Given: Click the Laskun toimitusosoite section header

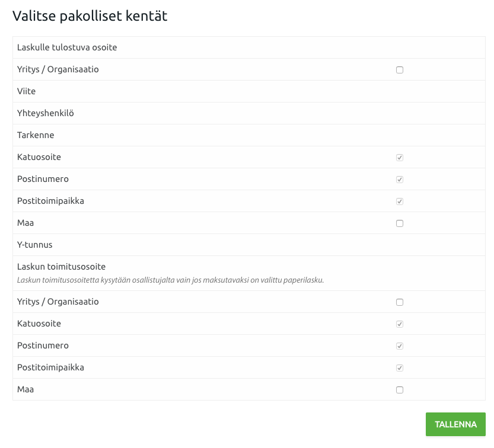Looking at the screenshot, I should [x=61, y=267].
